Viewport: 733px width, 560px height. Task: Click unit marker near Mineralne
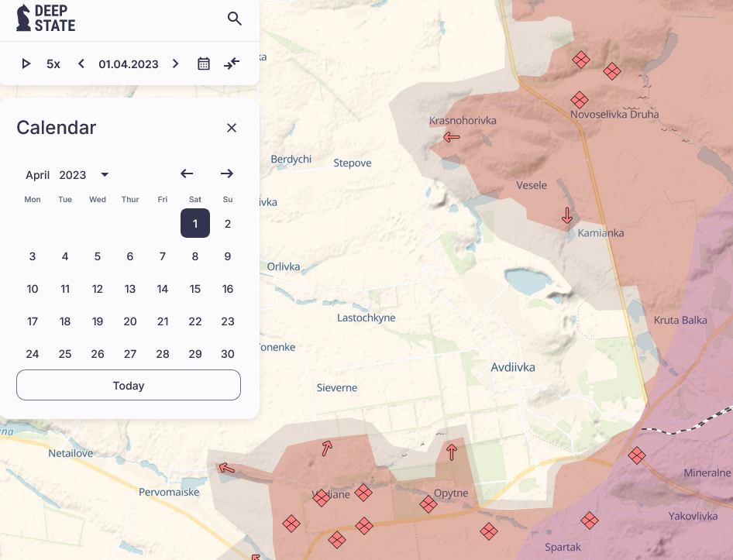[637, 455]
